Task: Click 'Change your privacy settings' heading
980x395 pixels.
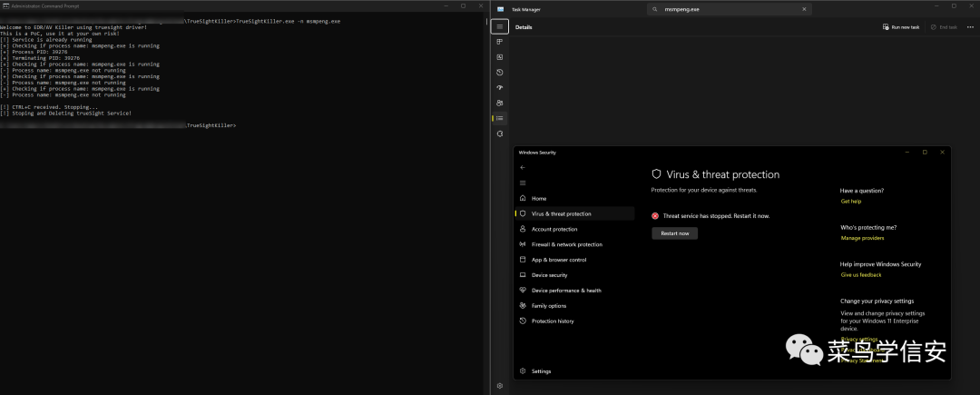Action: pyautogui.click(x=877, y=301)
